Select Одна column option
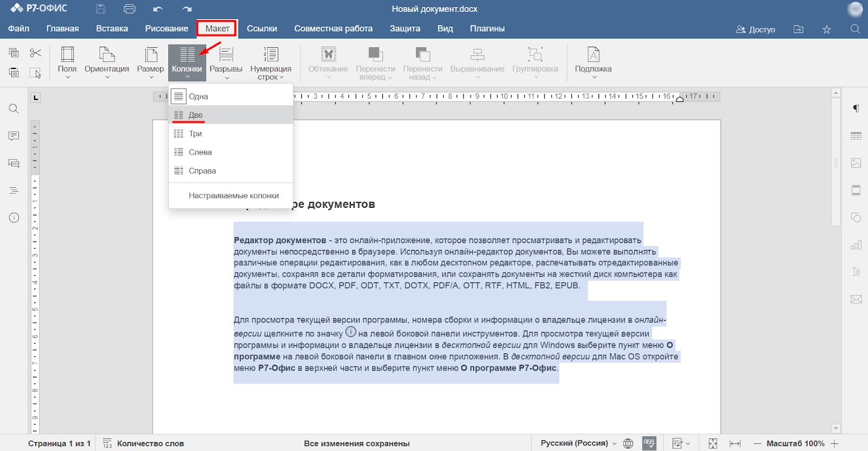Image resolution: width=868 pixels, height=451 pixels. click(x=231, y=97)
